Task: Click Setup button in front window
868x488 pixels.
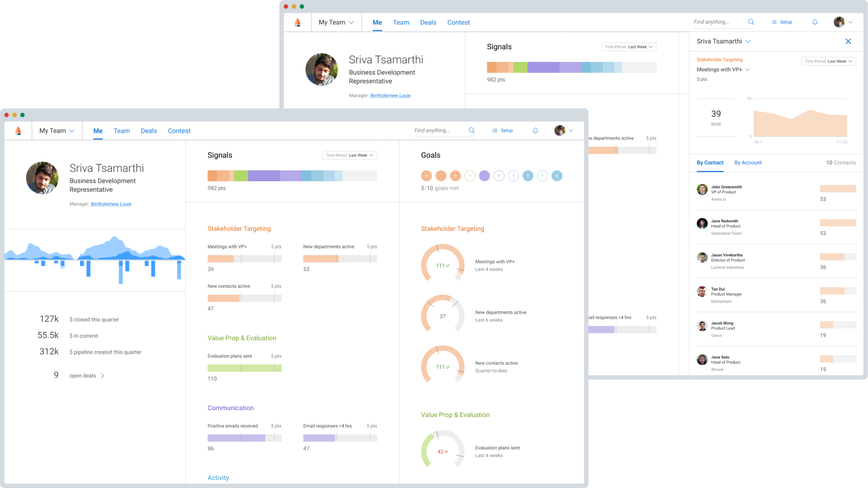Action: (503, 131)
